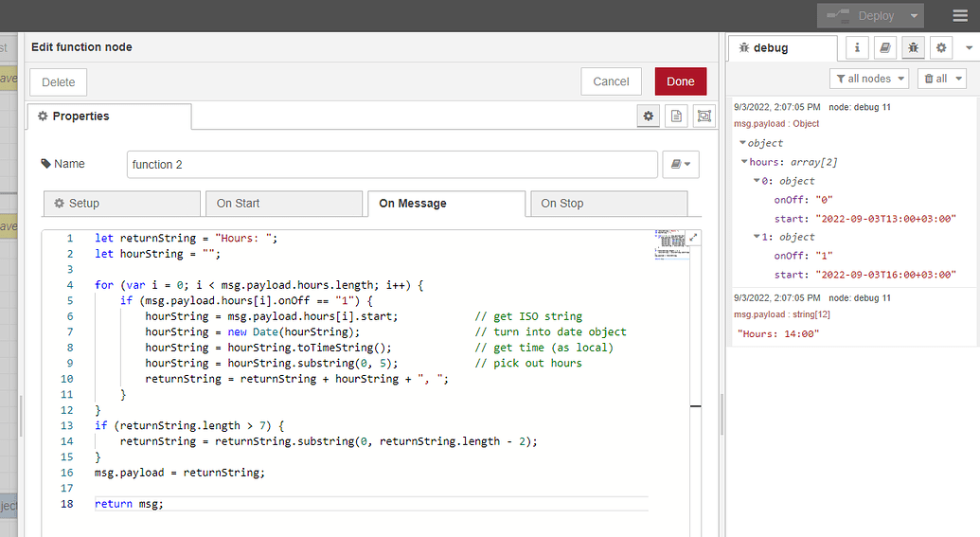Open the node appearance settings icon
The width and height of the screenshot is (980, 537).
point(704,116)
